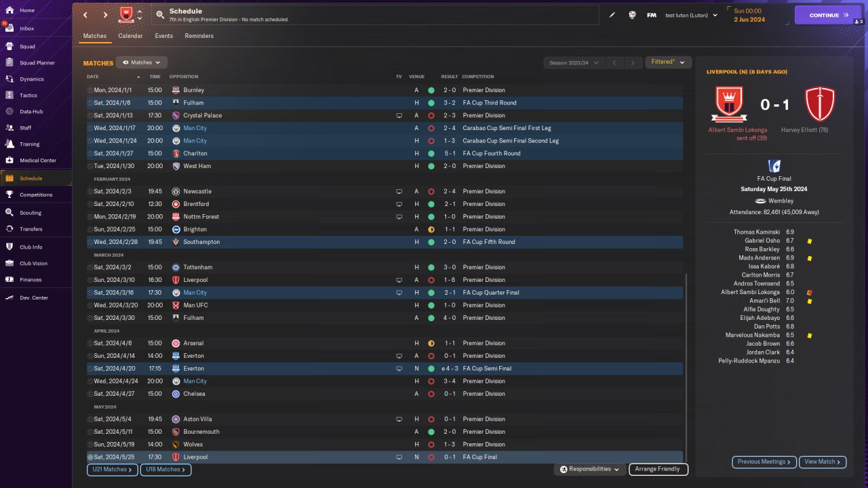Click the Burnley badge in the fixture list
Image resolution: width=868 pixels, height=488 pixels.
(176, 90)
